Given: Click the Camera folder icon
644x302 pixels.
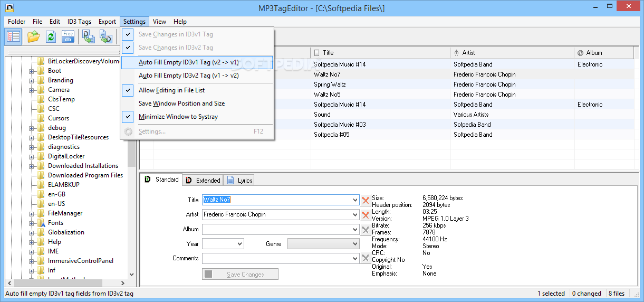Looking at the screenshot, I should pos(41,90).
